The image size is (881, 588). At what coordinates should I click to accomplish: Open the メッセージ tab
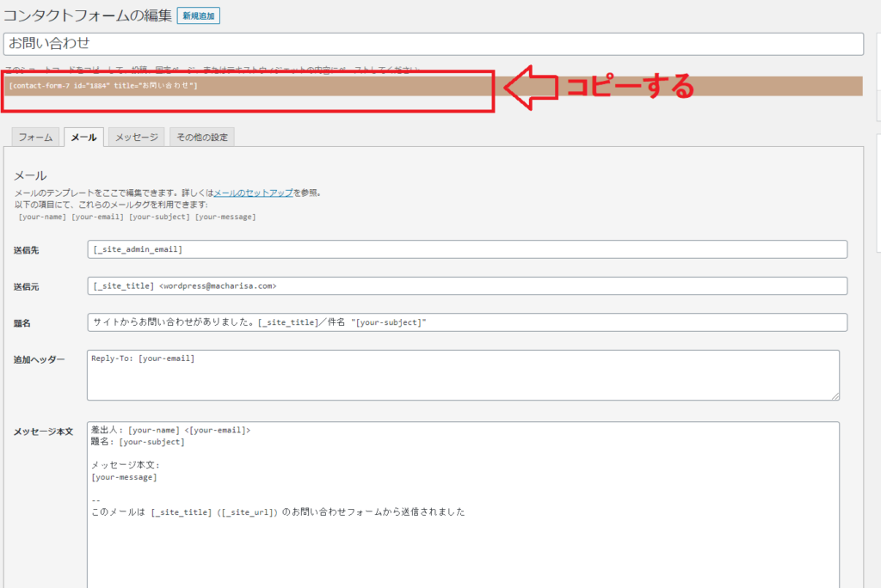coord(137,138)
